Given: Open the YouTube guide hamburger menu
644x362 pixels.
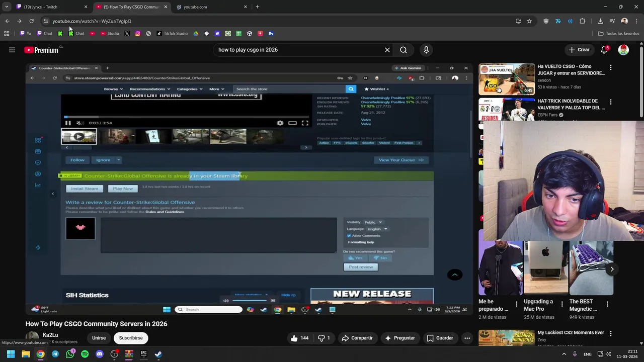Looking at the screenshot, I should [x=12, y=50].
